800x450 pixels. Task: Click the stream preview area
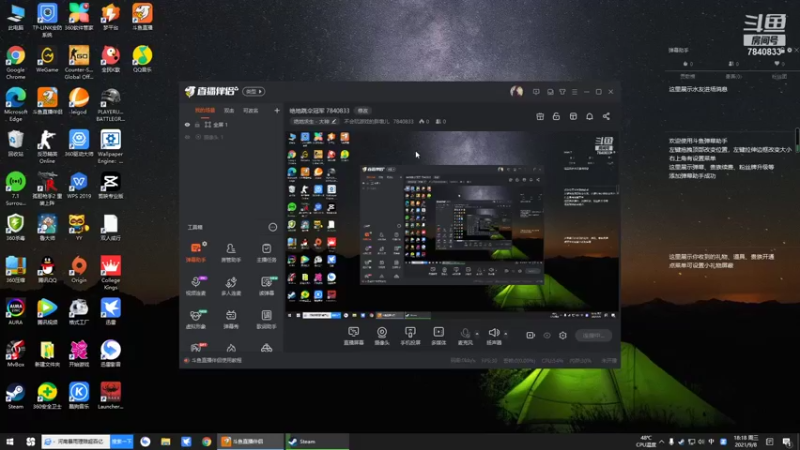(452, 225)
